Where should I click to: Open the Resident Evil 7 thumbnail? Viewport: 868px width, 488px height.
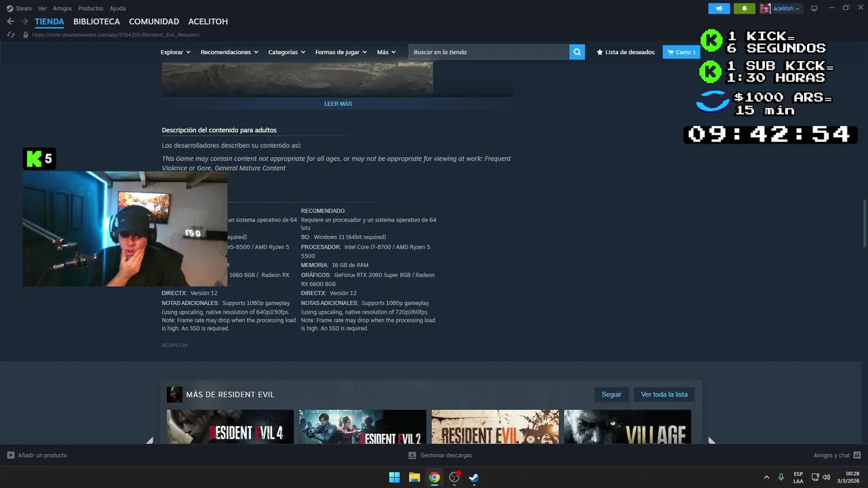click(495, 427)
